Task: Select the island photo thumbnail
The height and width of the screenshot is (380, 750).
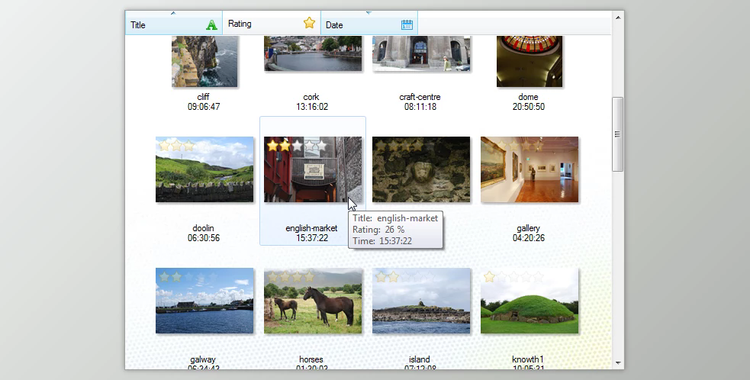Action: tap(421, 301)
